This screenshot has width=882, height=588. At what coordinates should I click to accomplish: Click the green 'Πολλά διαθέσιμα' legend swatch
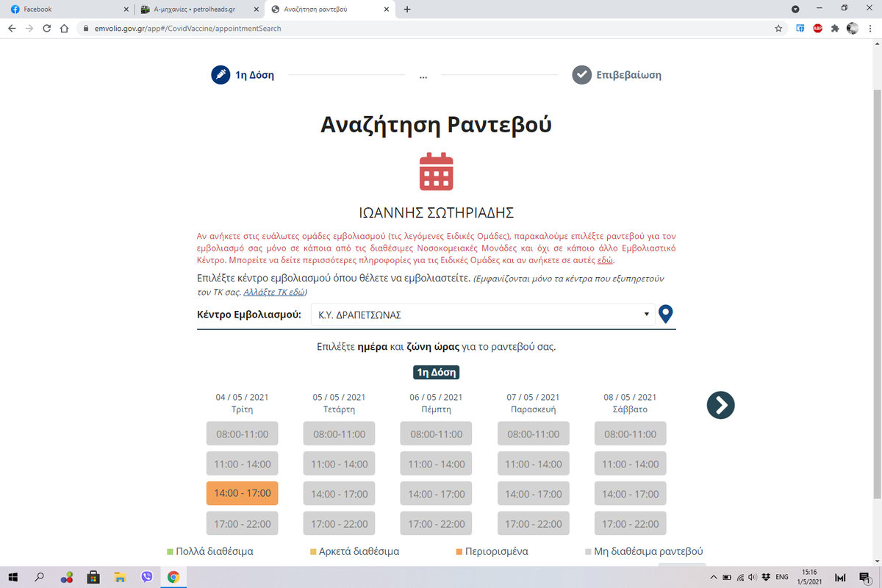(x=170, y=551)
